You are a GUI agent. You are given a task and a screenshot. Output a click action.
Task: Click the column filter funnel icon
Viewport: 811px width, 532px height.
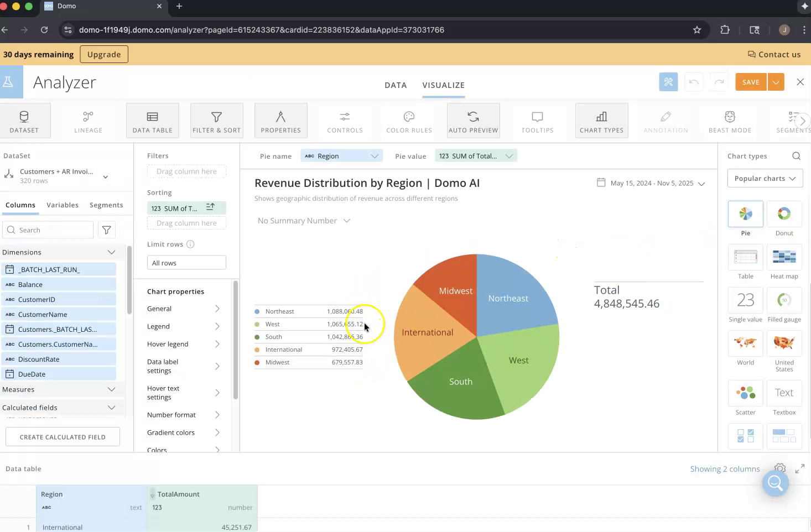tap(107, 230)
